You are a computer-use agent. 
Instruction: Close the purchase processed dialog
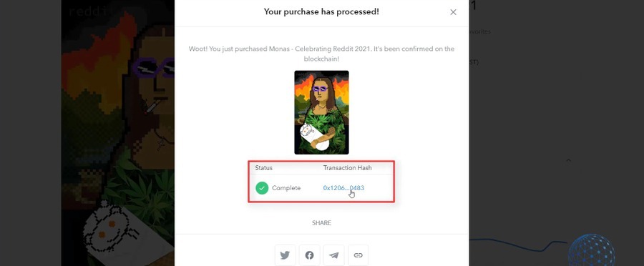453,12
